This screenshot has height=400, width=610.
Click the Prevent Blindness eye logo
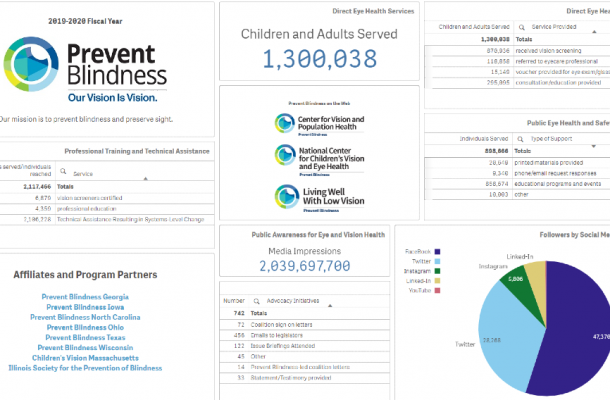tap(31, 64)
